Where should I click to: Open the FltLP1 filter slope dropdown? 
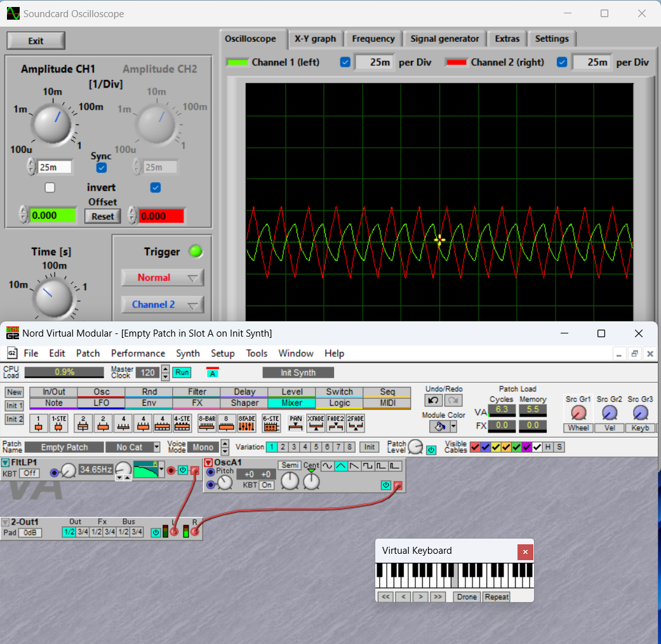[x=161, y=469]
